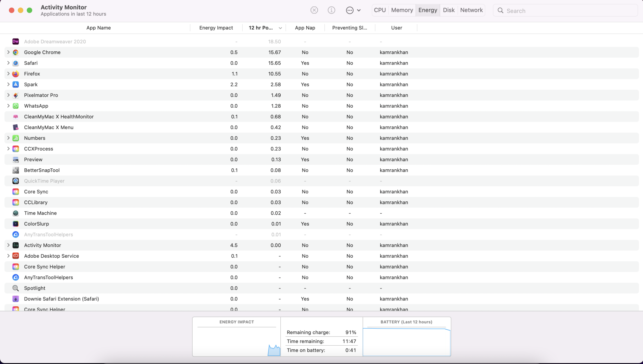Sort by App Nap column header

[305, 28]
